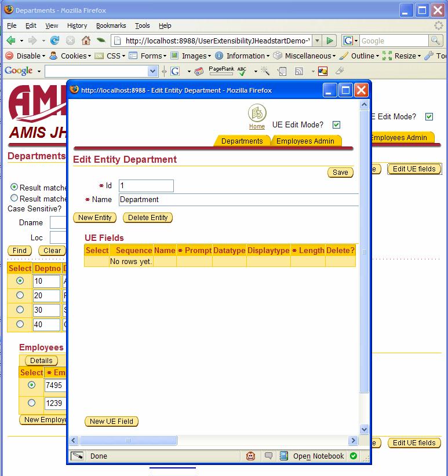The height and width of the screenshot is (476, 448).
Task: Click the scroll down arrow in the popup
Action: pyautogui.click(x=364, y=429)
